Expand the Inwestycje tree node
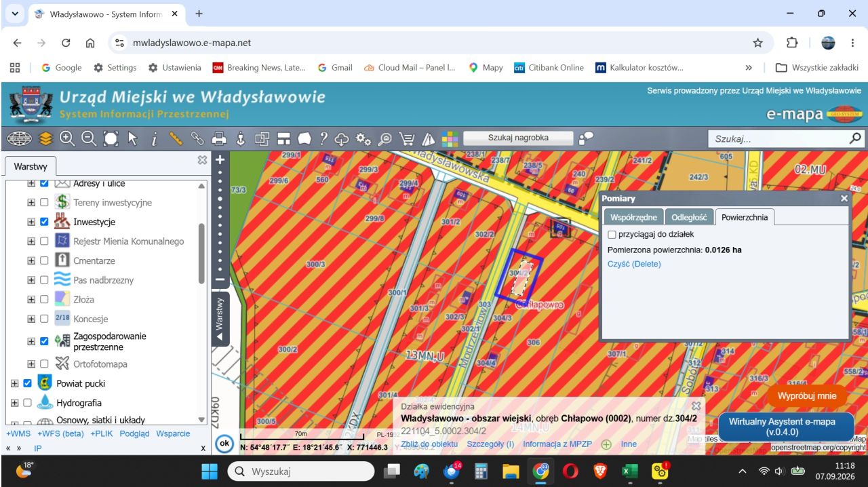Image resolution: width=868 pixels, height=487 pixels. click(x=31, y=221)
